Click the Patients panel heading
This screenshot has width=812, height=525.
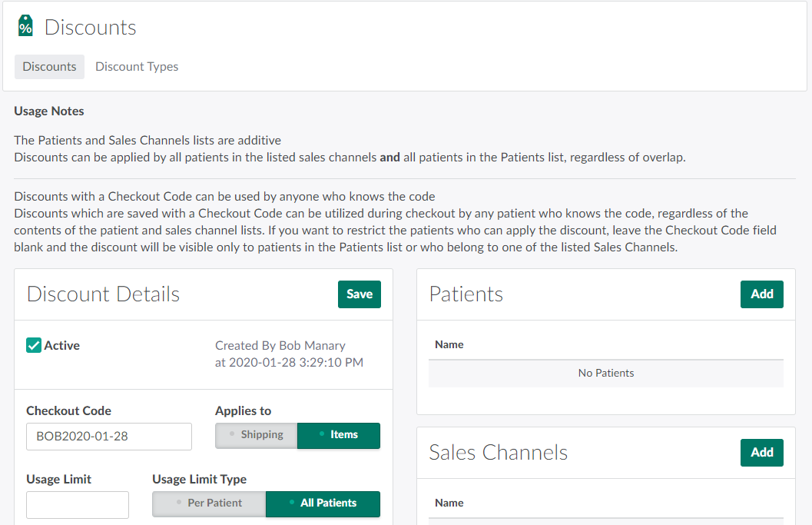(466, 294)
